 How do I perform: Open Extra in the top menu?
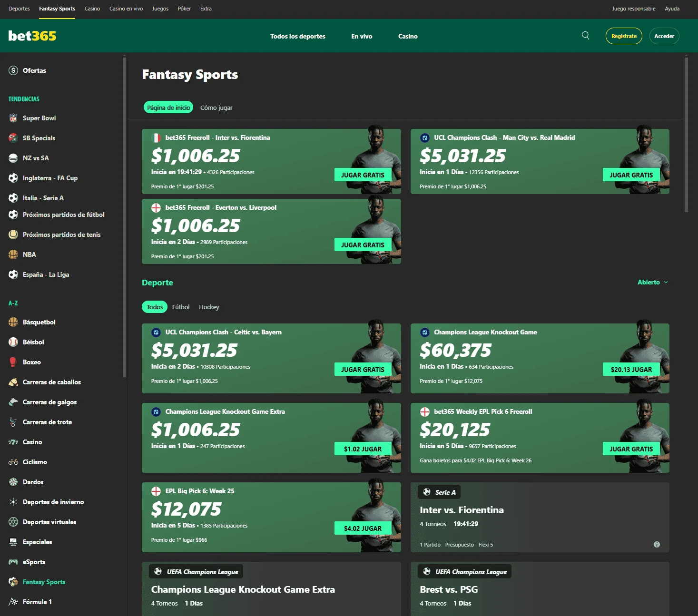206,9
